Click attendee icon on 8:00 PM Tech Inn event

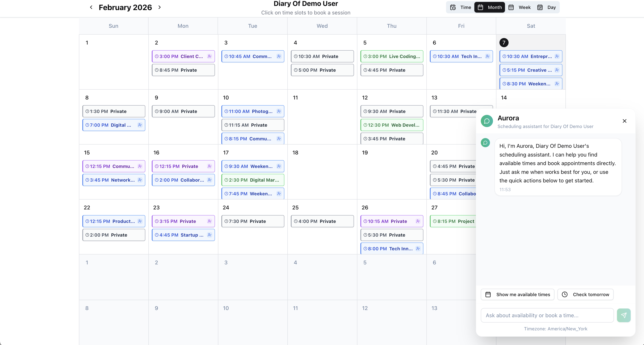tap(418, 249)
